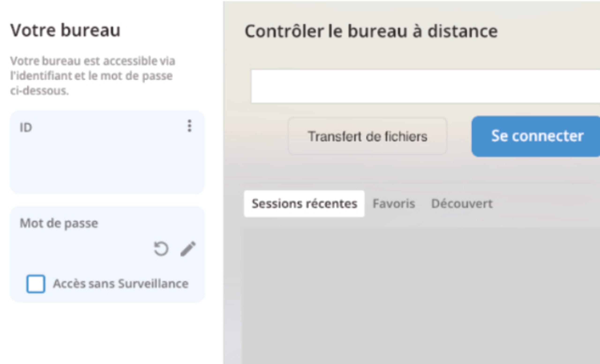Viewport: 600px width, 364px height.
Task: Open the Favoris tab
Action: [394, 204]
